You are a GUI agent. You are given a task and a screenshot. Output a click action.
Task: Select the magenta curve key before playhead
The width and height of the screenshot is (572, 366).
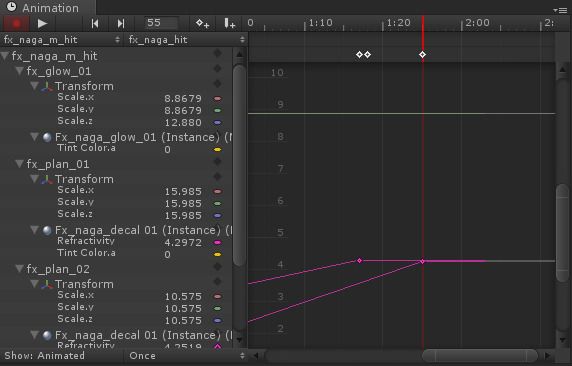click(359, 261)
